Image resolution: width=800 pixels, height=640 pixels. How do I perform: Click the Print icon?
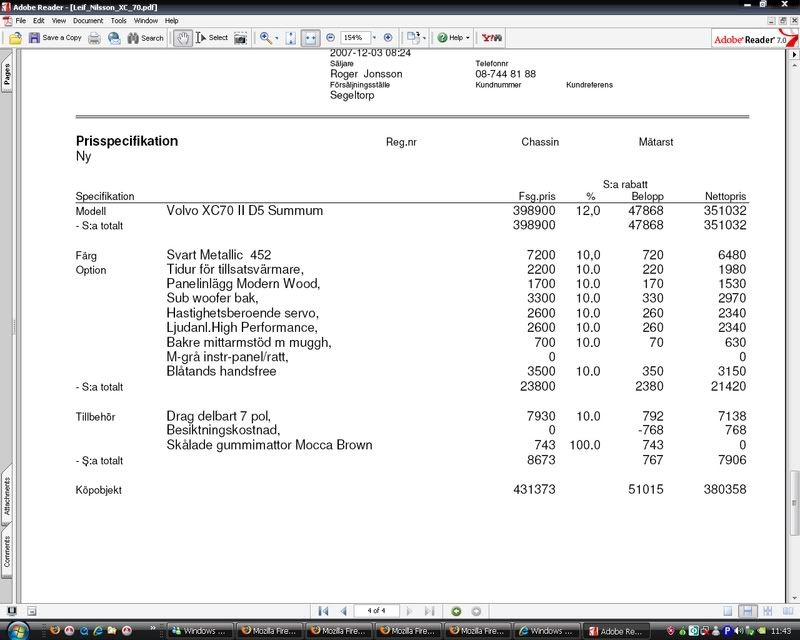pyautogui.click(x=94, y=38)
